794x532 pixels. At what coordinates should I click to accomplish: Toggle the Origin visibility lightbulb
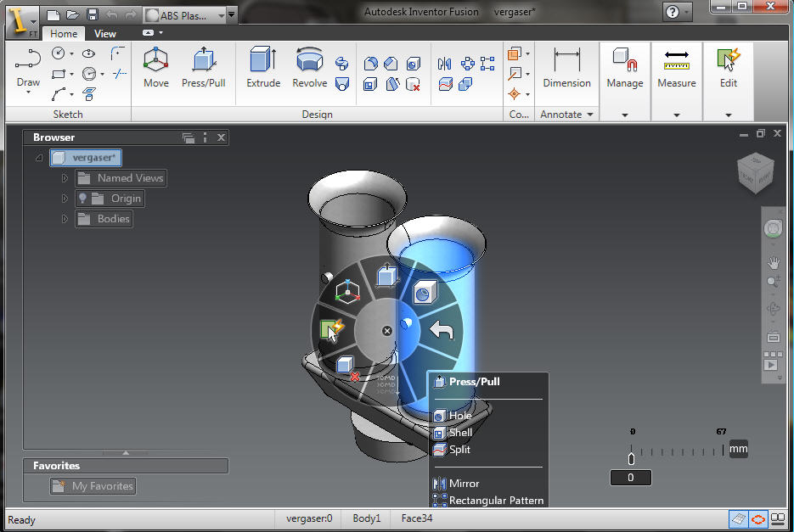point(82,198)
